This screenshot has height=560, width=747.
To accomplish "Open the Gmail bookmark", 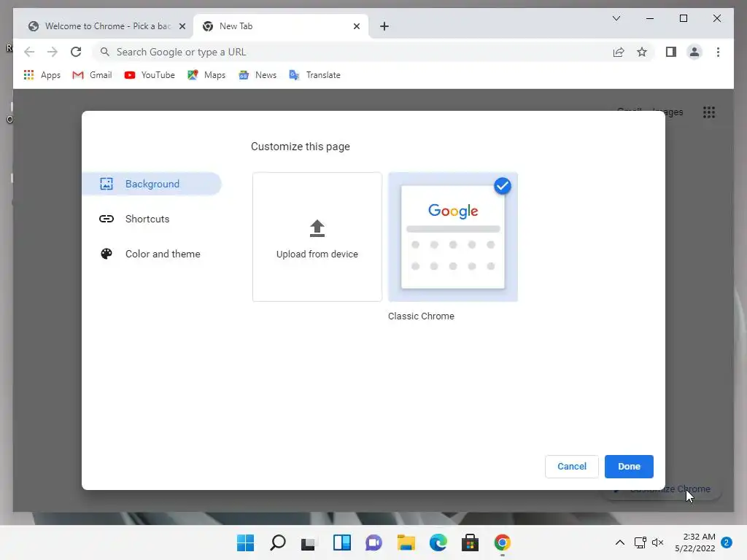I will [92, 75].
